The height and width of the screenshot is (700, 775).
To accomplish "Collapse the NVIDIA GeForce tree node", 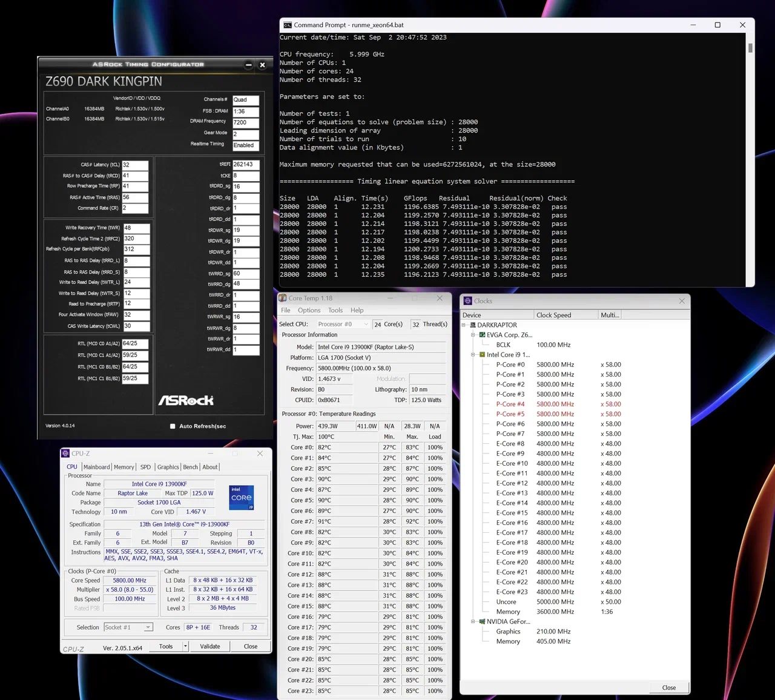I will pyautogui.click(x=473, y=621).
